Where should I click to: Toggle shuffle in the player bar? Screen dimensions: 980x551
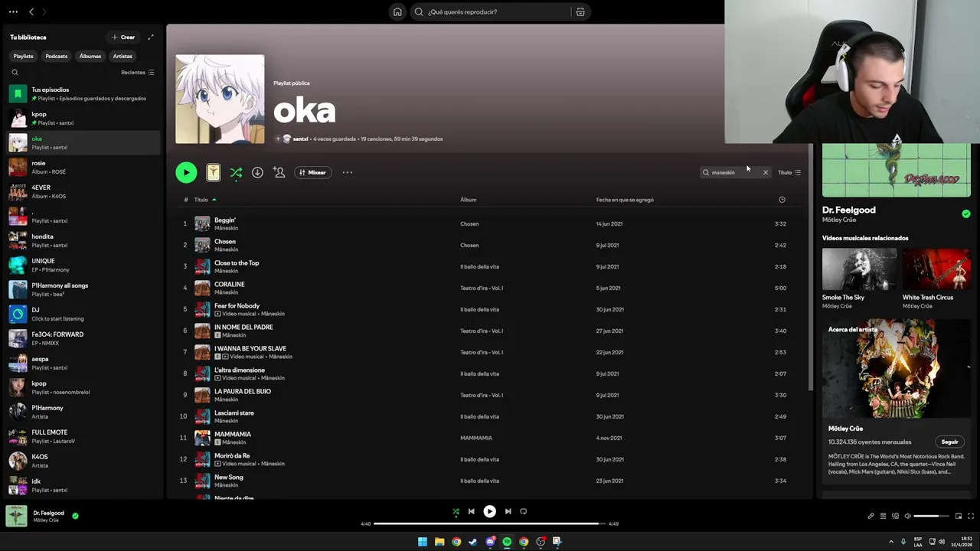coord(456,511)
